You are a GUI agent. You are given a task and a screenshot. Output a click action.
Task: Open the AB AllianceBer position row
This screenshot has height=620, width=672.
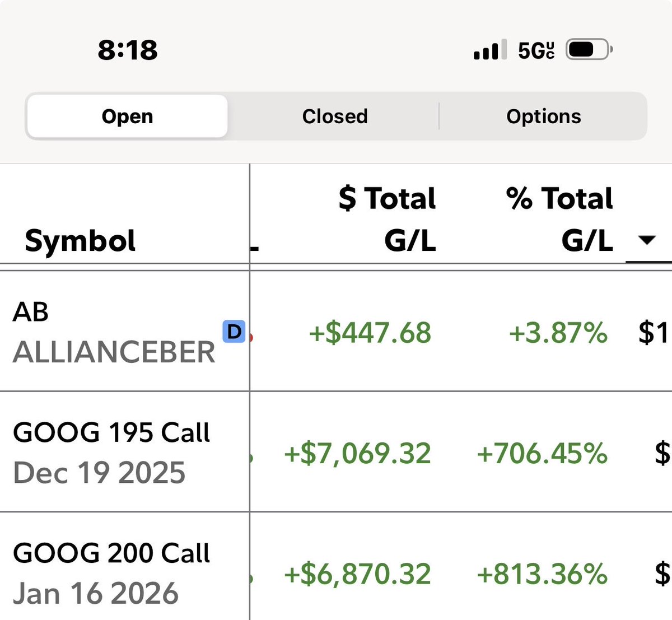pos(336,332)
